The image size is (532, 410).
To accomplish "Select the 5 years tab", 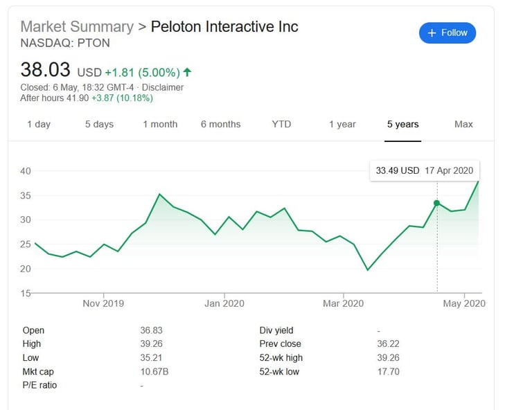I will [402, 124].
